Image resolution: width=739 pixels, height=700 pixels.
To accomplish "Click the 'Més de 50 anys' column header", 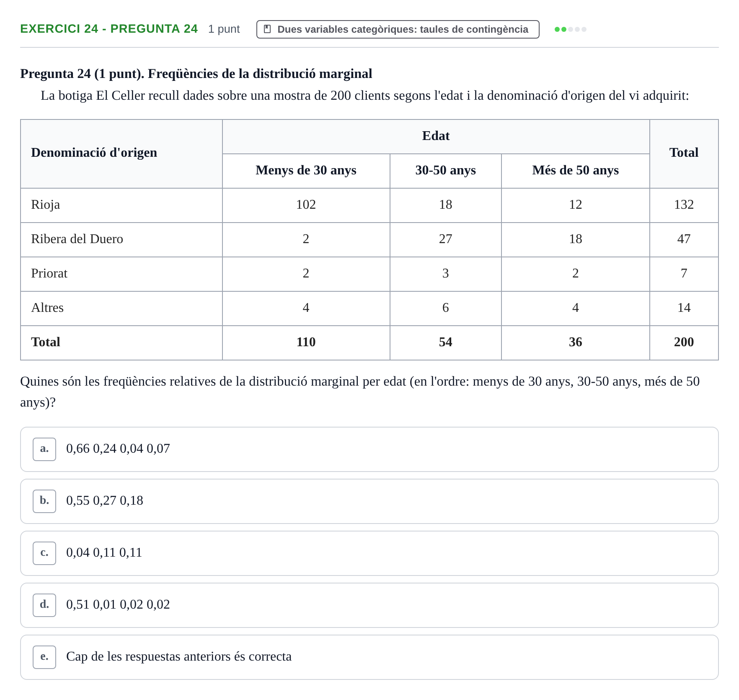I will click(575, 170).
